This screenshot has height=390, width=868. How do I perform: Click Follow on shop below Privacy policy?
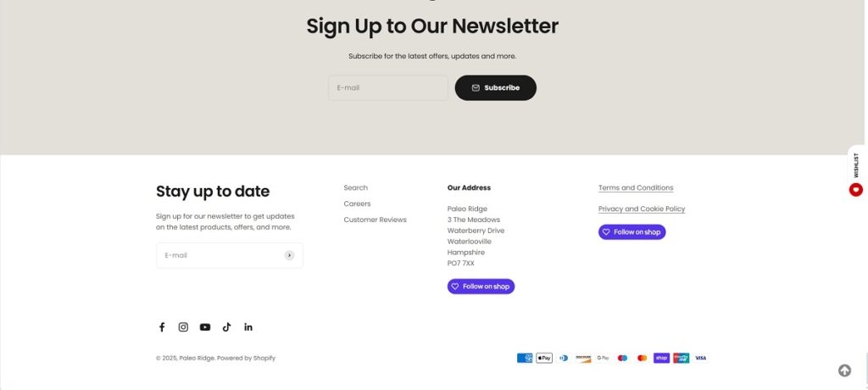click(632, 232)
